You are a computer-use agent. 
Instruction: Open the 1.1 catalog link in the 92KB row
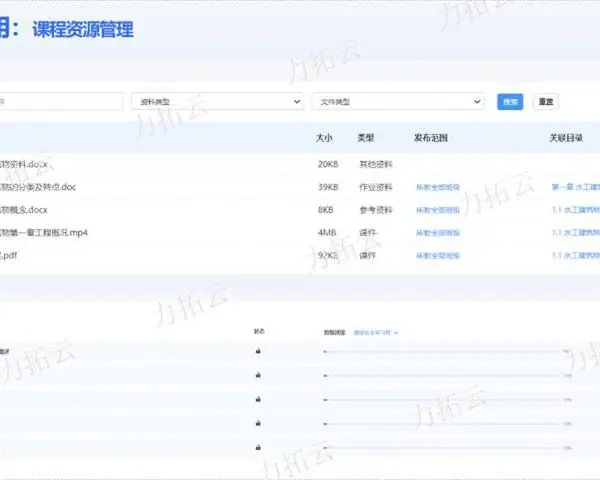tap(576, 255)
